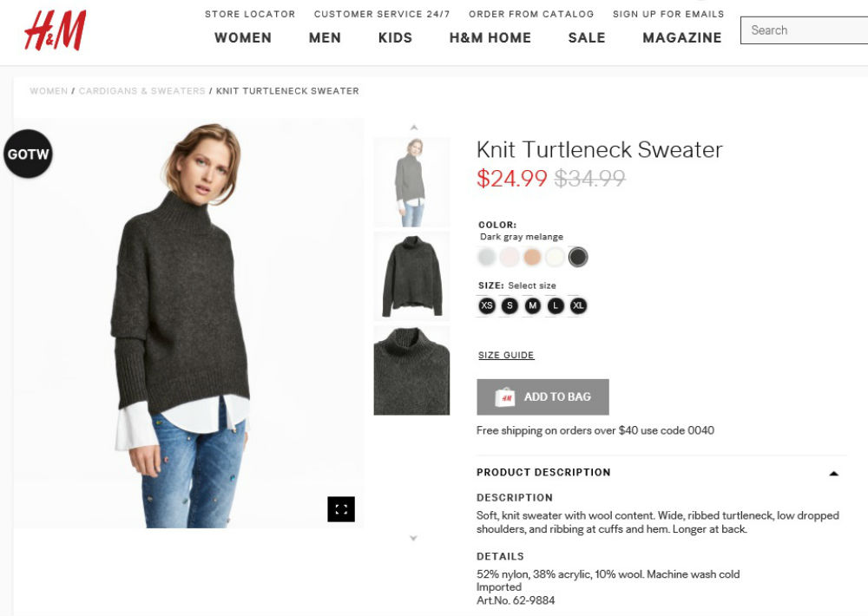The width and height of the screenshot is (868, 616).
Task: Open the Women menu
Action: 243,37
